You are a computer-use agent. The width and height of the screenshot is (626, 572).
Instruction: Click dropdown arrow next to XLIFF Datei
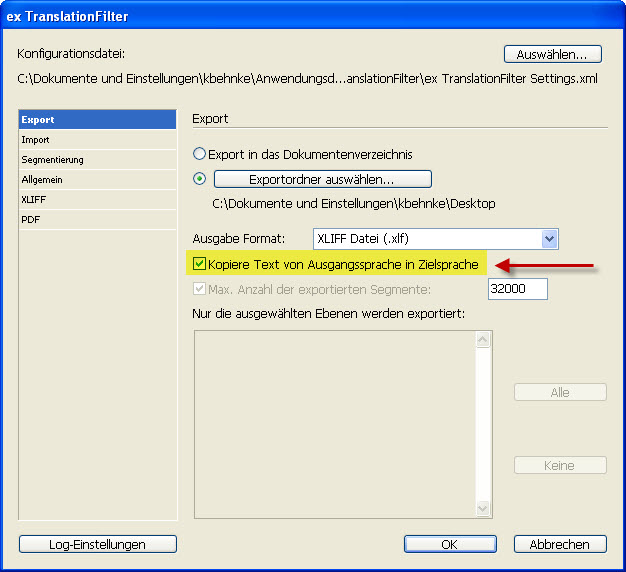[x=550, y=239]
